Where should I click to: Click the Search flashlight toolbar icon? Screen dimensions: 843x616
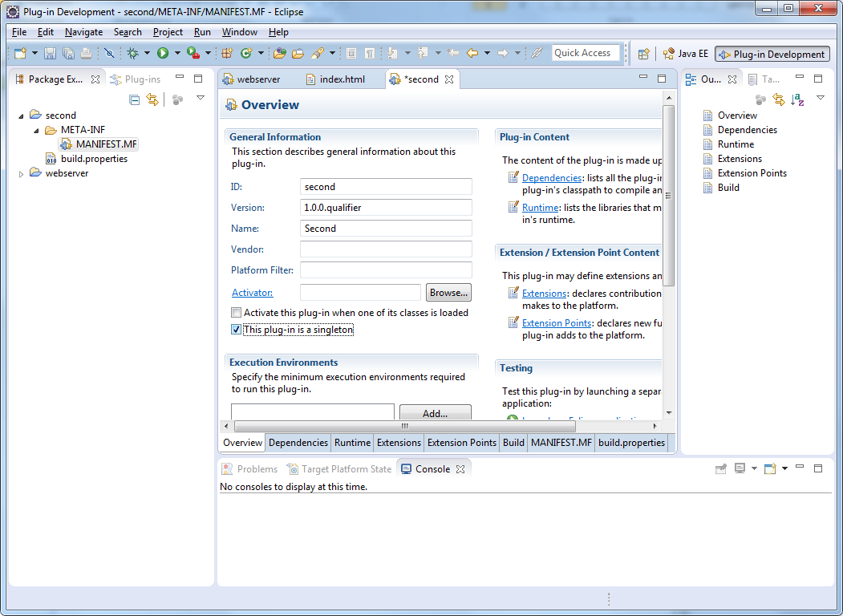point(317,53)
